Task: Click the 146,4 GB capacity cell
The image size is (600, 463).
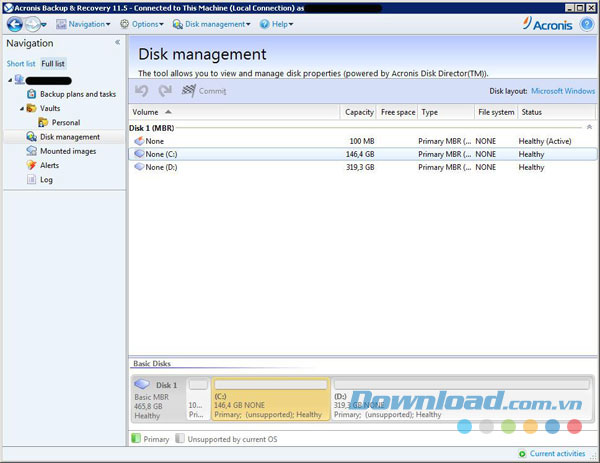Action: (x=360, y=154)
